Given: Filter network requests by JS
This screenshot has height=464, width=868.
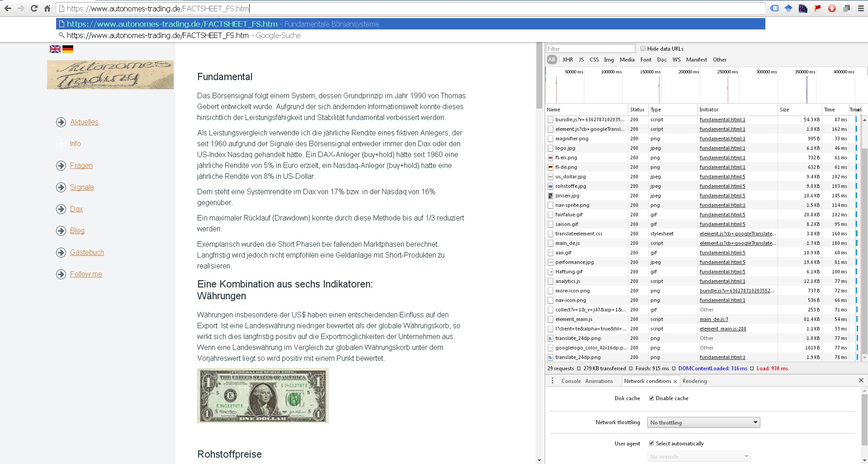Looking at the screenshot, I should click(x=581, y=60).
